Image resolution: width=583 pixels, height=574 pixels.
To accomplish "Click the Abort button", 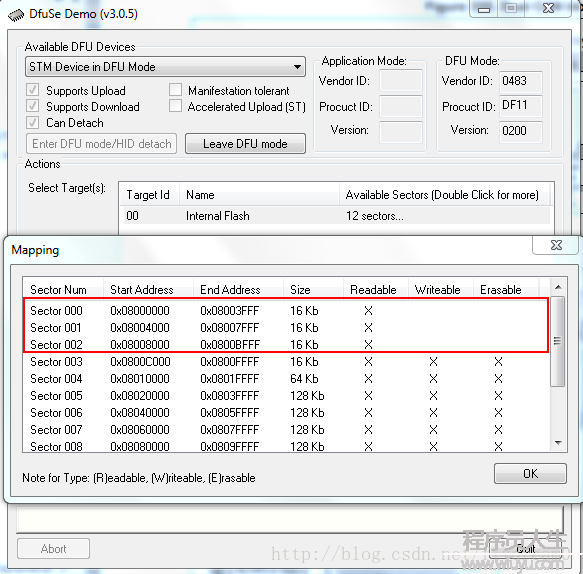I will point(54,549).
